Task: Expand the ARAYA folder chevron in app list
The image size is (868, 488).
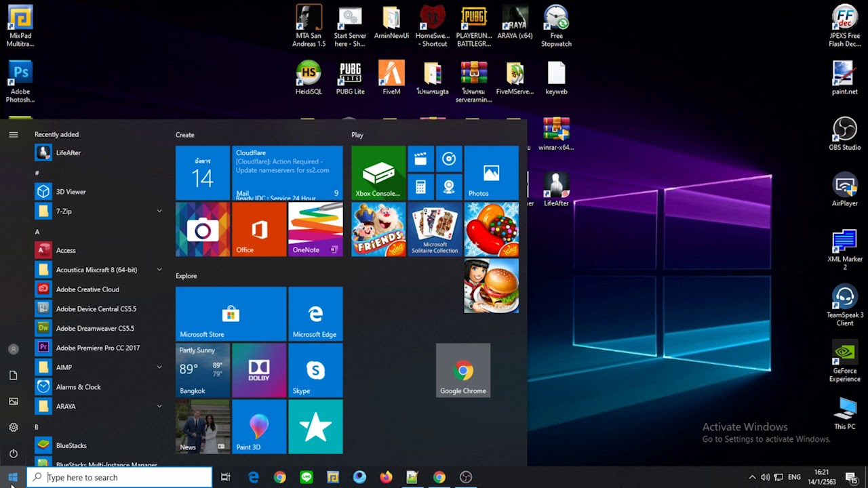Action: point(159,407)
